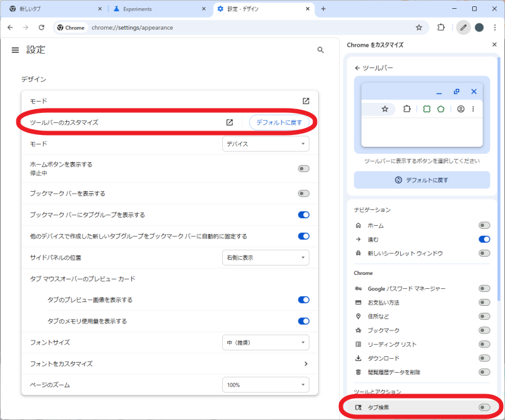Screen dimensions: 505x420
Task: Go back from ツールバー with arrow
Action: 357,68
